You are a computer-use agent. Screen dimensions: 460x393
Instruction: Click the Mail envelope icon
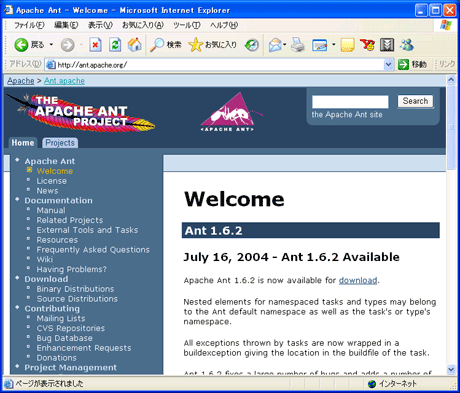click(275, 45)
